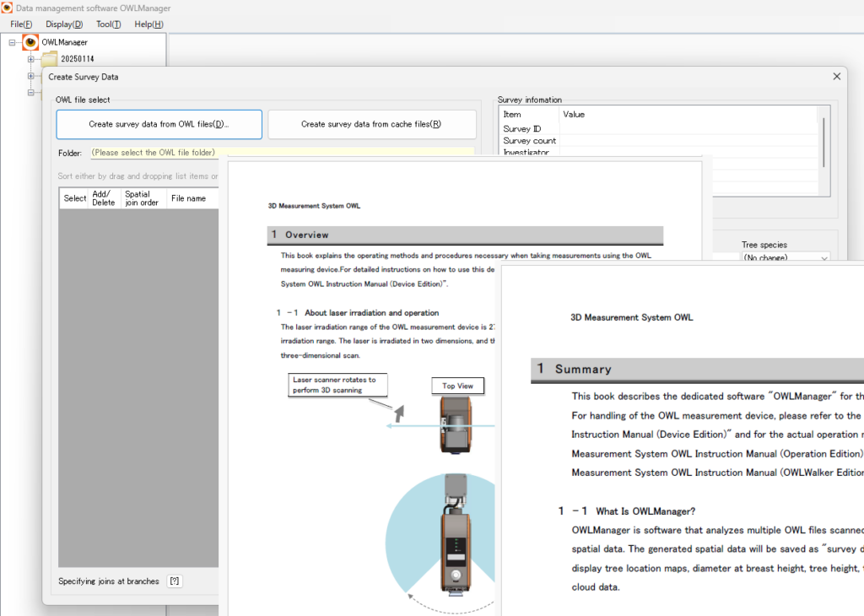
Task: Click '3D Measurement System OWL' header above Summary
Action: coord(631,317)
